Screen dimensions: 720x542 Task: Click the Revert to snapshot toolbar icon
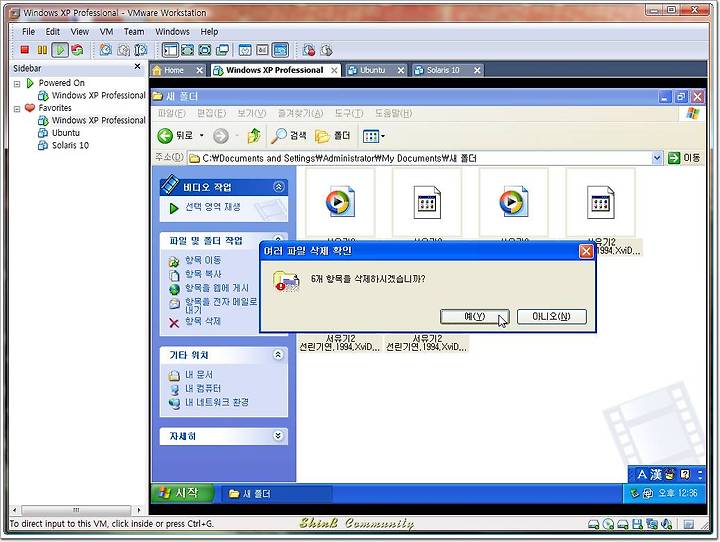[124, 50]
